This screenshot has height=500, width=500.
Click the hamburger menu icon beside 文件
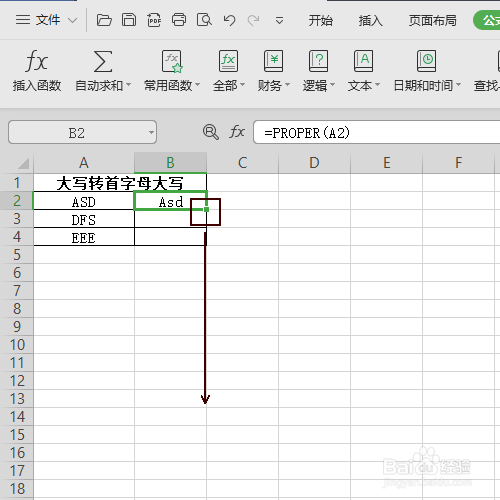coord(23,20)
